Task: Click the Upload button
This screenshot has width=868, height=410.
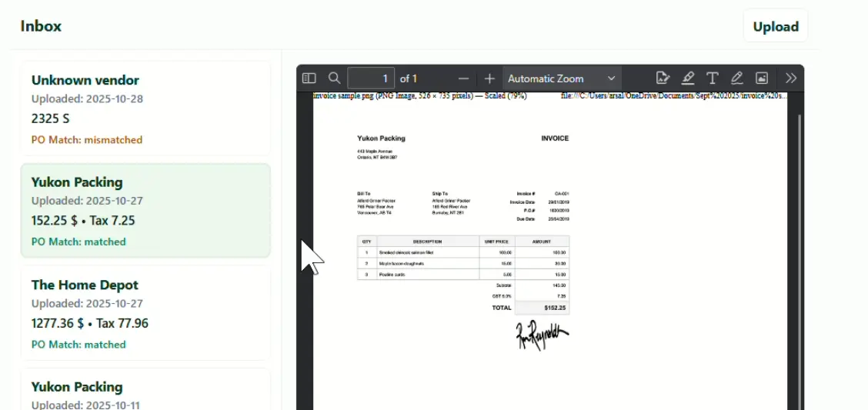Action: pos(776,27)
